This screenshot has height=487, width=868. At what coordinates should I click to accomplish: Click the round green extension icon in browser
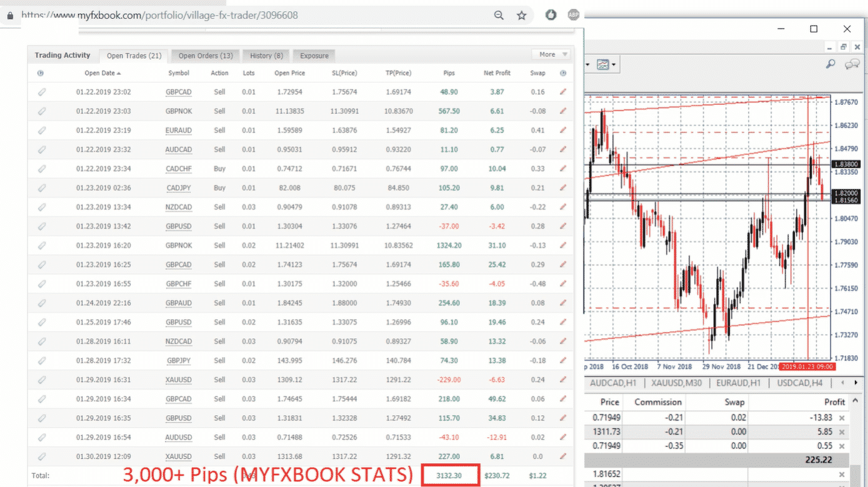coord(551,15)
